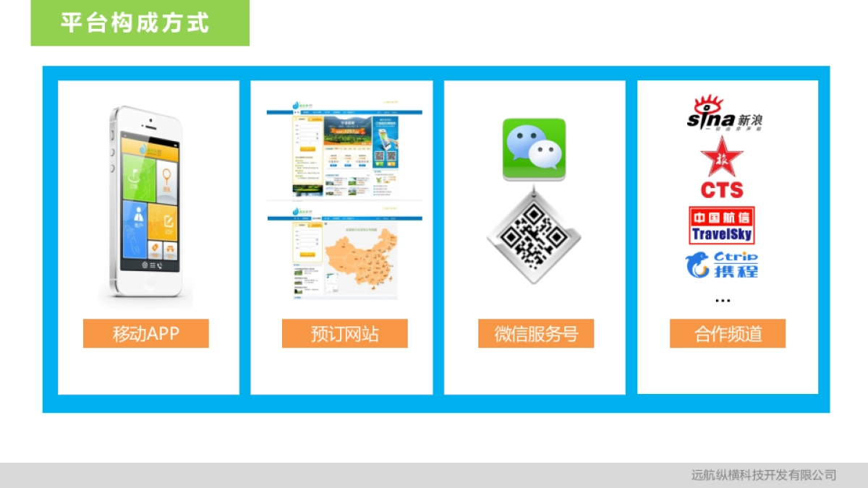The width and height of the screenshot is (868, 488).
Task: Click the 合作频道 orange label
Action: [x=727, y=333]
